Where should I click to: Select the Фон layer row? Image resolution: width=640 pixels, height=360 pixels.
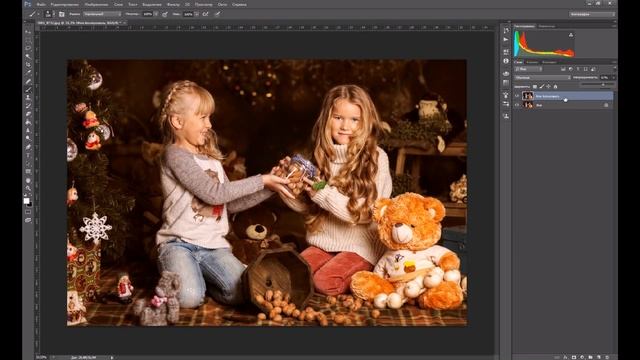pyautogui.click(x=563, y=105)
